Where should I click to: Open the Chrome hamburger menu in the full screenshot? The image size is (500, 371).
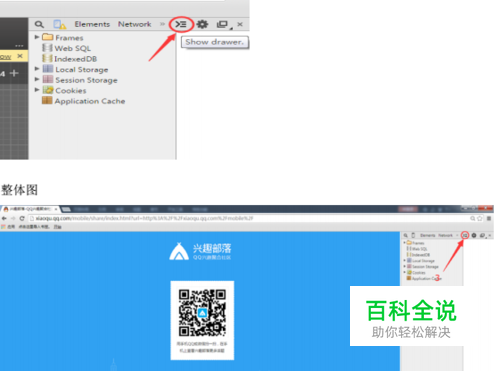[x=489, y=218]
